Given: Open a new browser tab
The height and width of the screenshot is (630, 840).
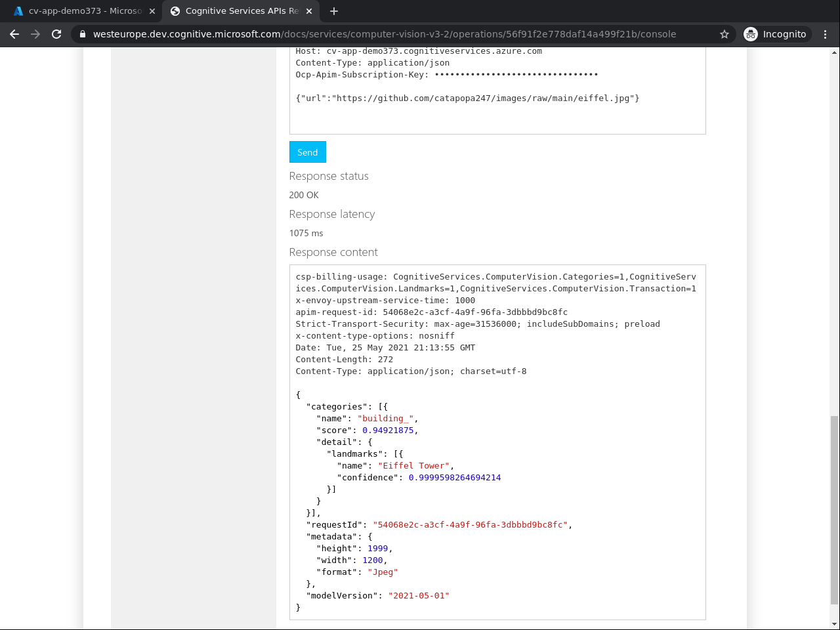Looking at the screenshot, I should point(334,11).
